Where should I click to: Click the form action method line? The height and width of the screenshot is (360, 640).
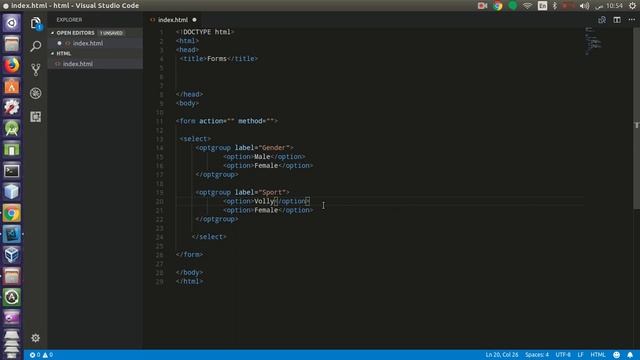pyautogui.click(x=227, y=121)
